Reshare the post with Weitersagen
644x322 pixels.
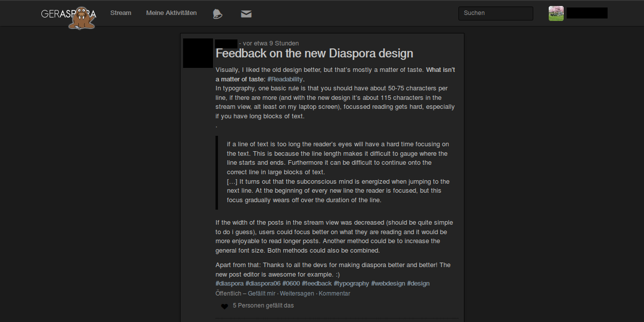(x=297, y=294)
